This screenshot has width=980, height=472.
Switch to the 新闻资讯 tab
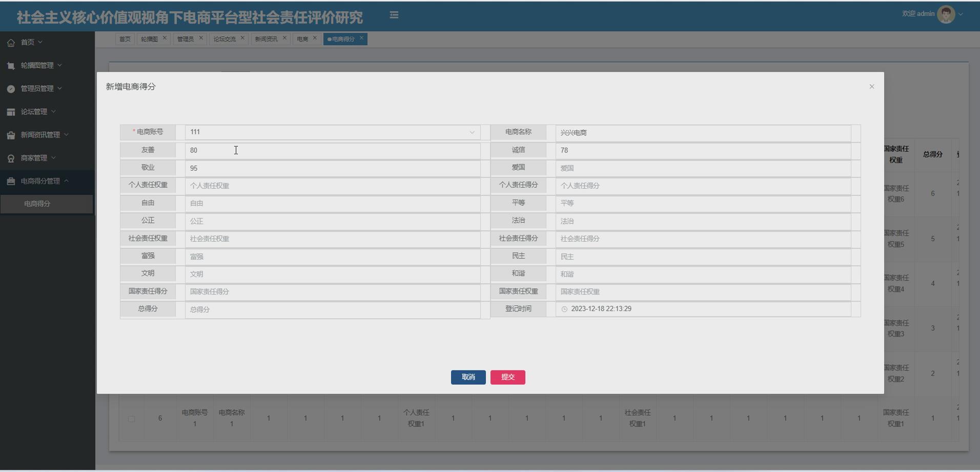[267, 38]
